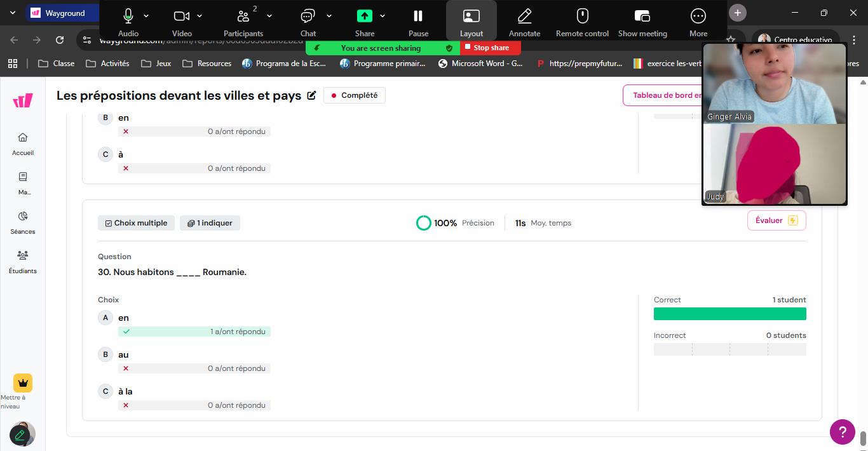Mute microphone using Audio button
This screenshot has height=451, width=868.
128,17
